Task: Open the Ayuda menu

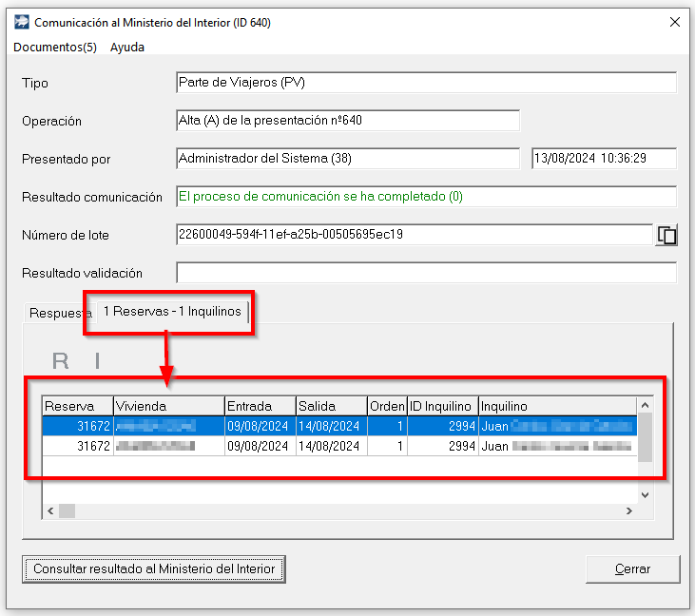Action: pos(127,47)
